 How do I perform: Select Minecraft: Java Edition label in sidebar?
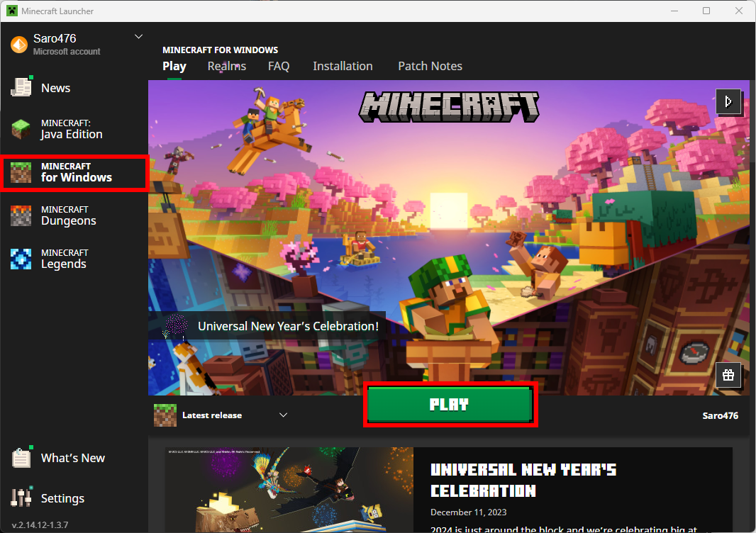pyautogui.click(x=72, y=129)
